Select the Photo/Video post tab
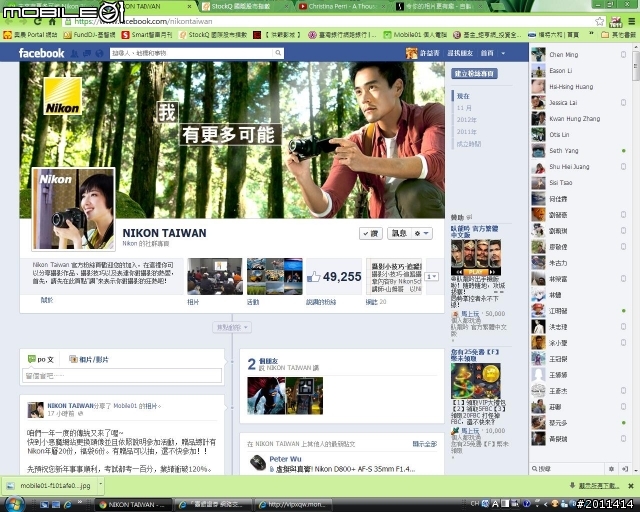Screen dimensions: 640x512 (x=89, y=359)
